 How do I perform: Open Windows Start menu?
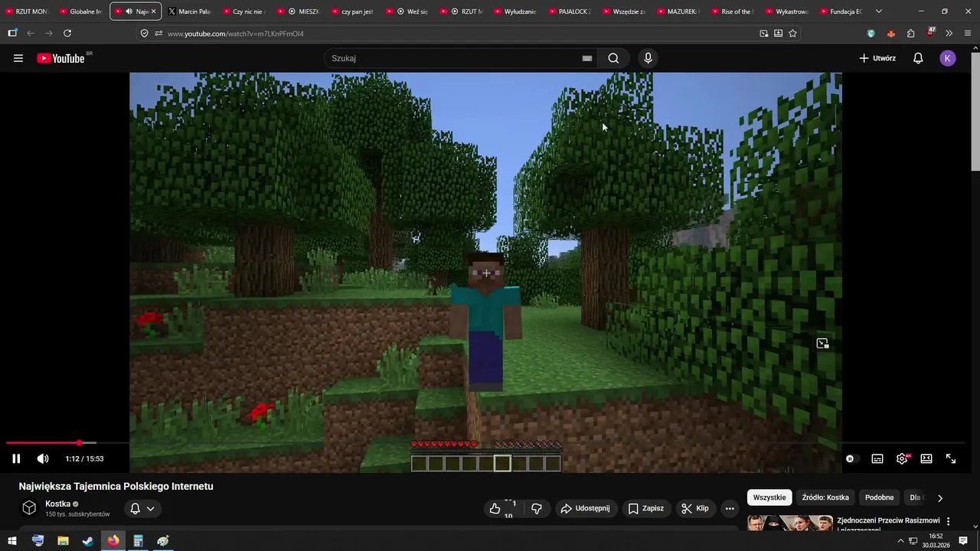[11, 541]
